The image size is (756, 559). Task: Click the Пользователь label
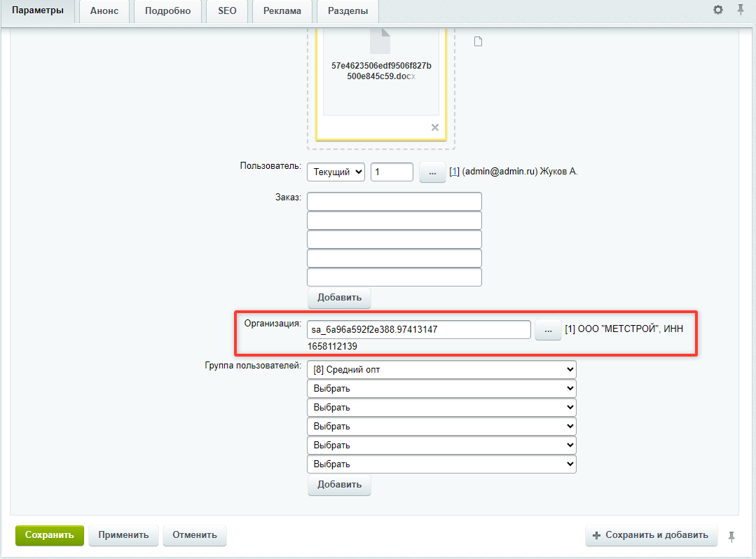[x=270, y=166]
